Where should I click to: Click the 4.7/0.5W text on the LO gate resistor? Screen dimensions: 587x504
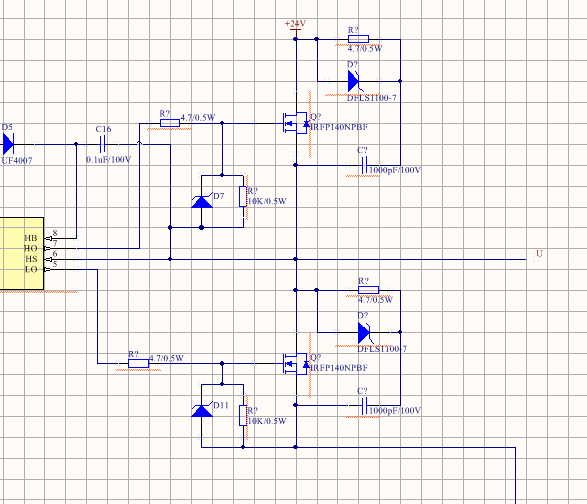(x=167, y=358)
